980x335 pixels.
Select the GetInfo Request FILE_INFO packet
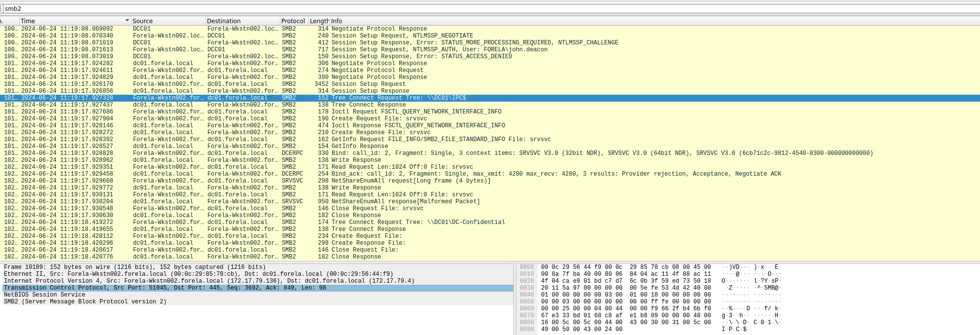coord(490,139)
